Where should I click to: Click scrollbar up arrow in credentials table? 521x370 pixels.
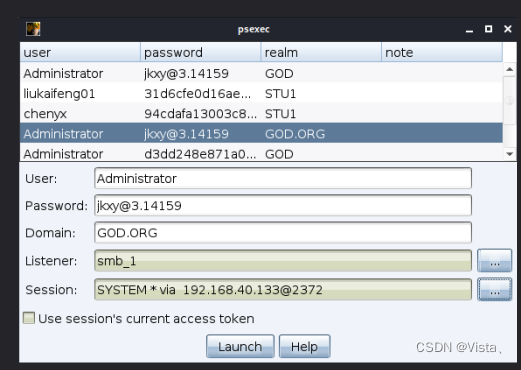[509, 69]
